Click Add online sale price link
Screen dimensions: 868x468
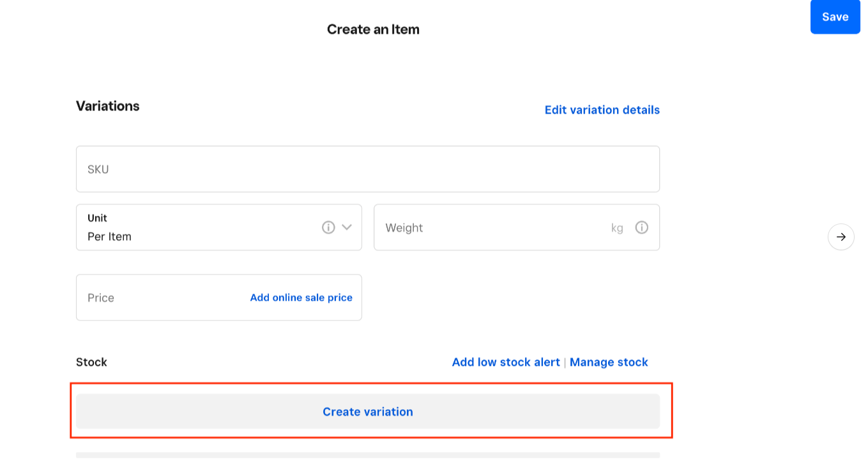tap(301, 298)
